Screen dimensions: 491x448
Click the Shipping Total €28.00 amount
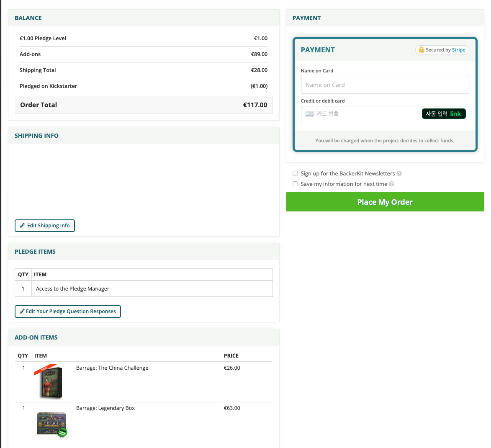coord(259,70)
